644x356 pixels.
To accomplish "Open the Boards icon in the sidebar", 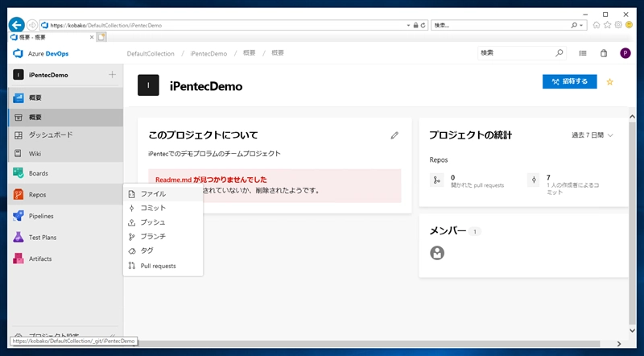I will [18, 173].
